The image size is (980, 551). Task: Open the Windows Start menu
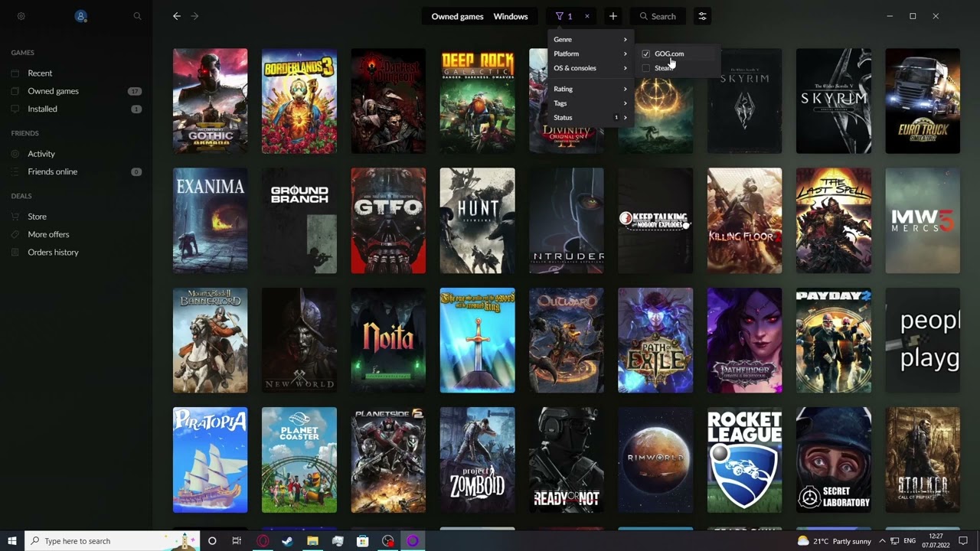coord(12,541)
